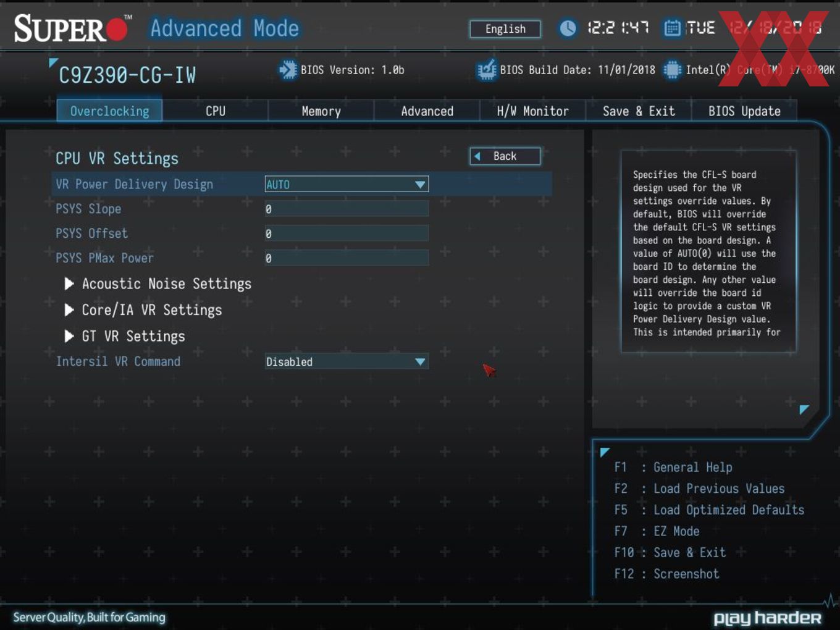
Task: Click the PSYS PMax Power field
Action: 346,258
